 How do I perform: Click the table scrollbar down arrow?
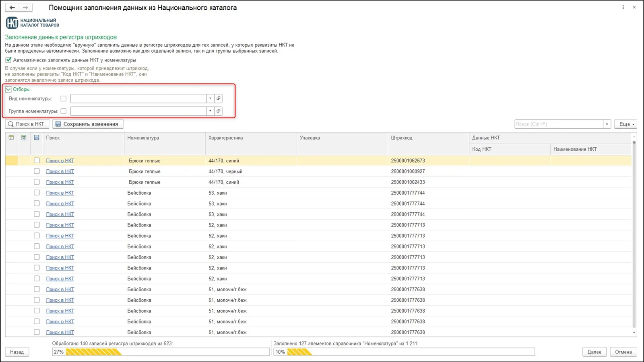point(634,333)
